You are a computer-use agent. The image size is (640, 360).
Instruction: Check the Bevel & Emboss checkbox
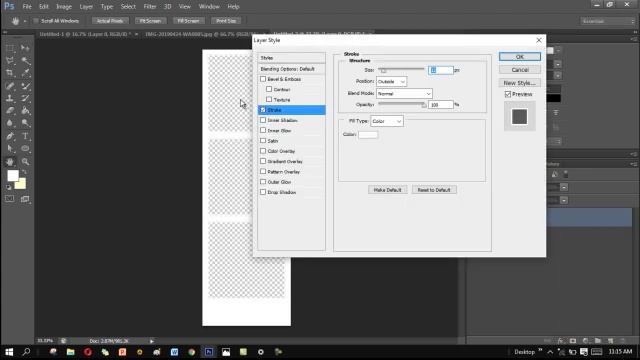[263, 79]
